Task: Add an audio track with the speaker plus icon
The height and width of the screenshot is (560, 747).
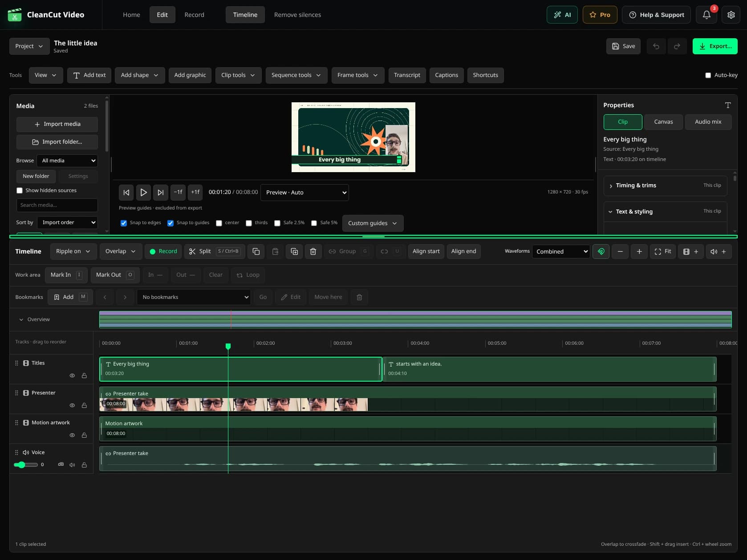Action: [x=719, y=251]
